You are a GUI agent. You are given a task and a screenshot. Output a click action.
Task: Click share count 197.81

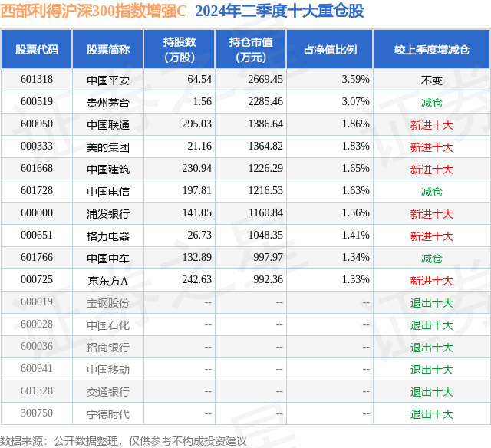click(197, 191)
